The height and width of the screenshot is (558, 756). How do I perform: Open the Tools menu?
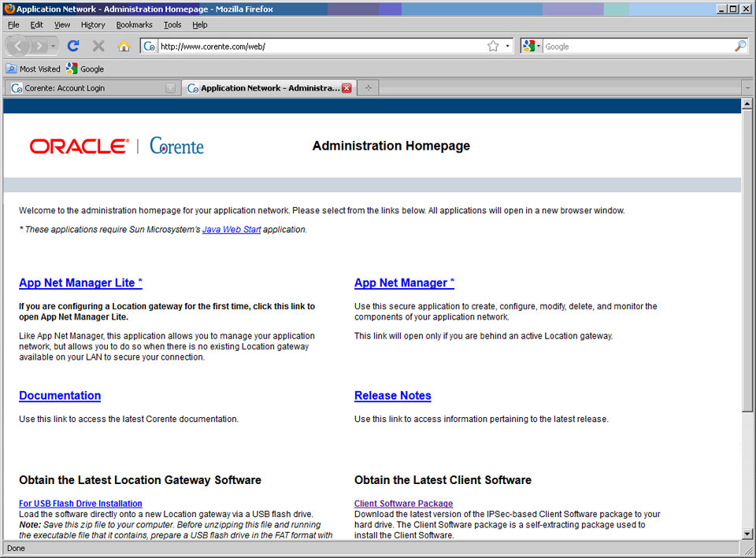[172, 25]
